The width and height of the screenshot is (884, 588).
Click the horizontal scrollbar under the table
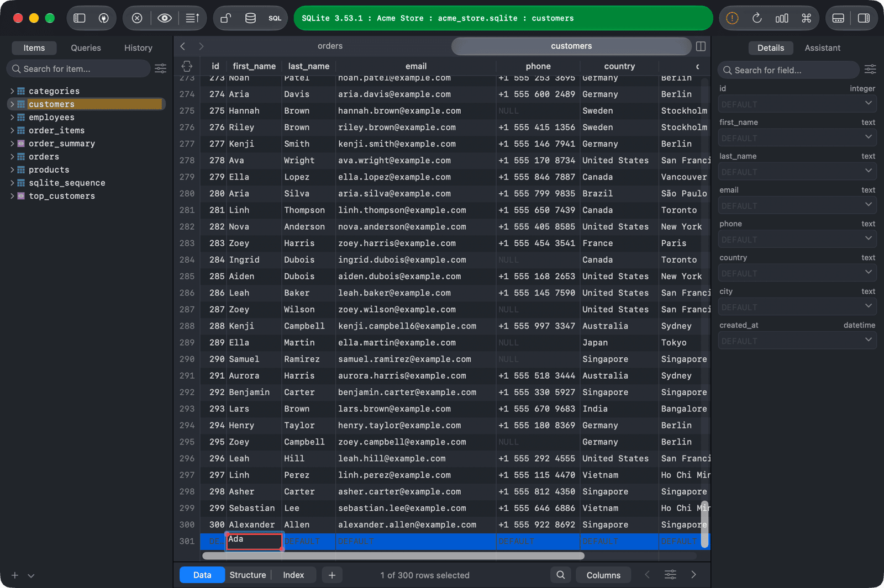coord(393,556)
